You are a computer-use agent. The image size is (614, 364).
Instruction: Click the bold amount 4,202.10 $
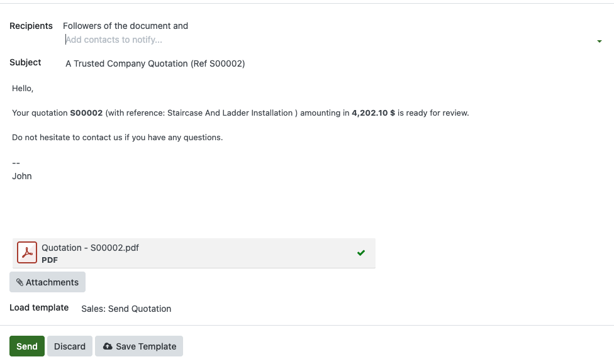pyautogui.click(x=373, y=113)
